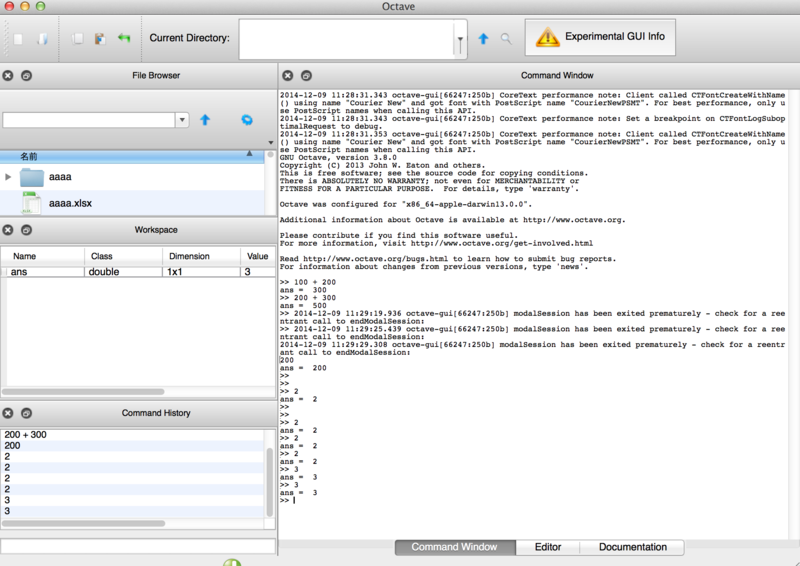The height and width of the screenshot is (566, 800).
Task: Undock the Command History panel
Action: [27, 413]
